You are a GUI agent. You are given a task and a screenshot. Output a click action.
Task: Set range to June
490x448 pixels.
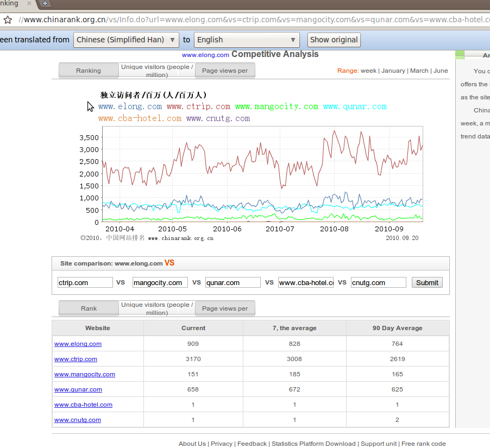click(441, 71)
